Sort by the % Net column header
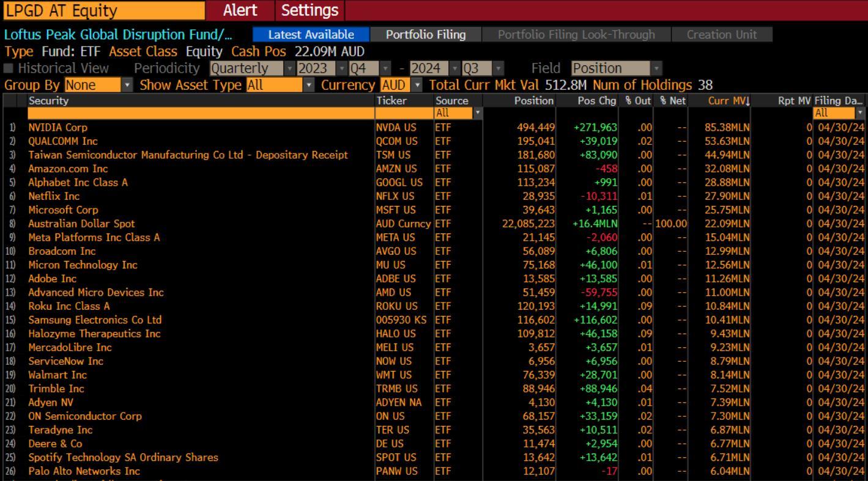 (671, 101)
